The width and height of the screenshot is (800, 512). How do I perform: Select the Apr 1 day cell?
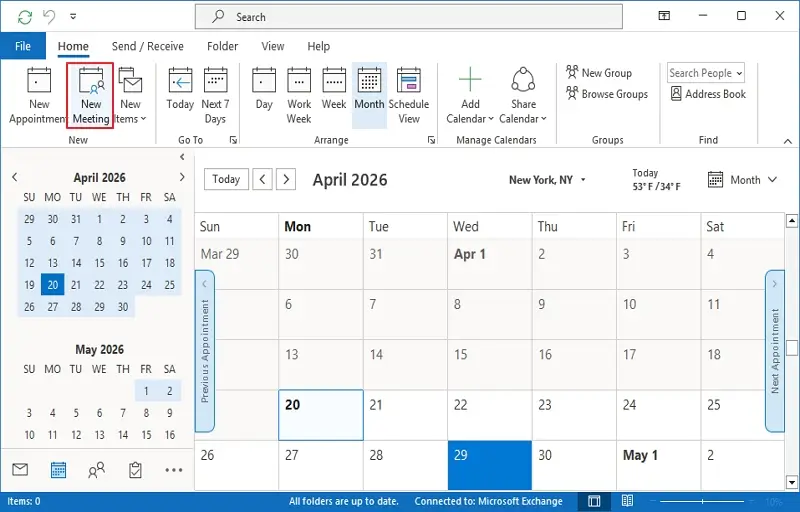pos(490,264)
